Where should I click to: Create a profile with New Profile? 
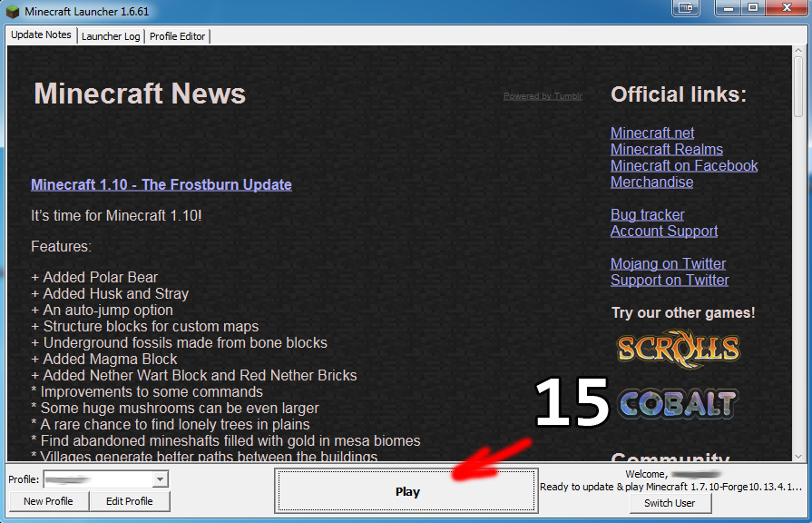pos(48,501)
